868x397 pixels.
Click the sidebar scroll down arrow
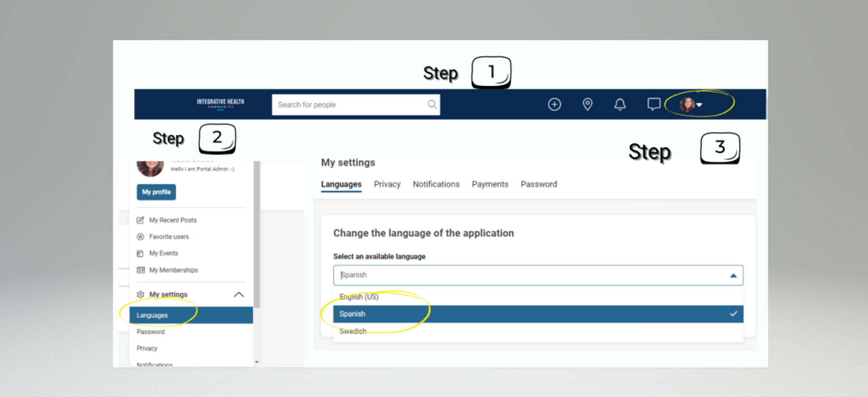[257, 362]
